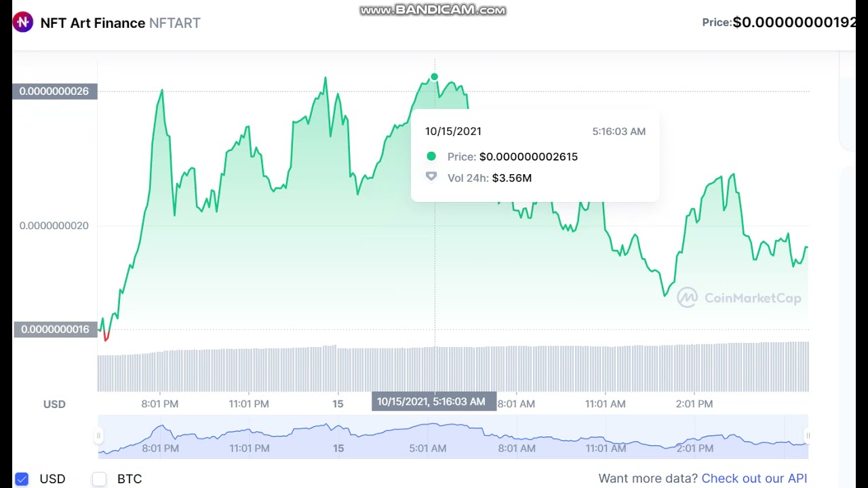This screenshot has height=488, width=868.
Task: Click the 0.0000000026 y-axis label
Action: [54, 91]
